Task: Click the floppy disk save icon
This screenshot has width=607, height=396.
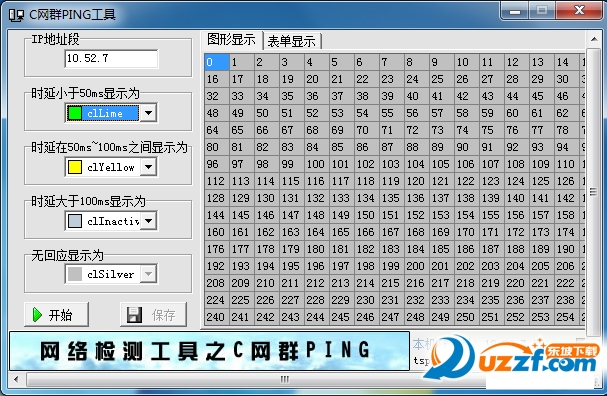Action: pos(134,315)
